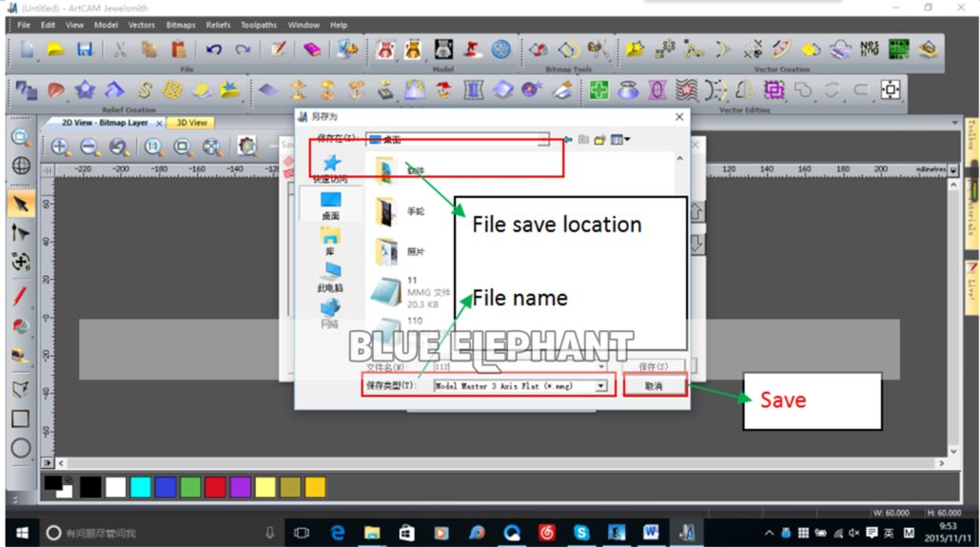
Task: Switch to the 3D View tab
Action: coord(191,123)
